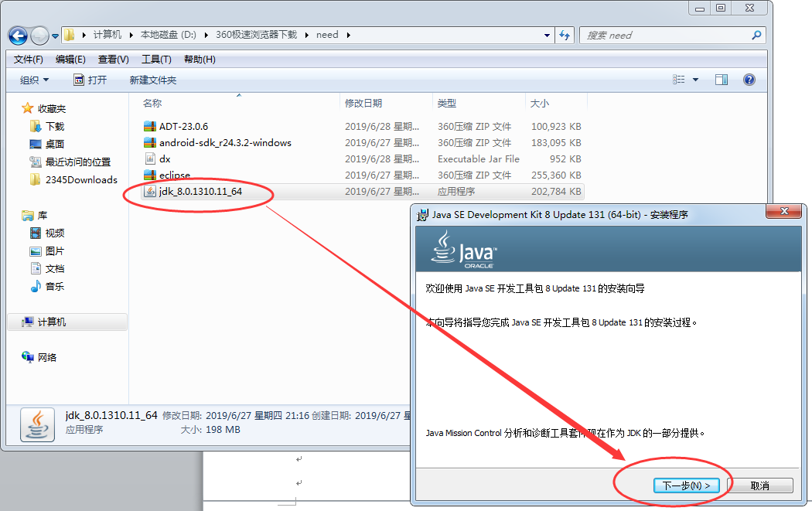Select the android-sdk_r24.3.2-windows file
This screenshot has height=511, width=812.
[x=225, y=142]
